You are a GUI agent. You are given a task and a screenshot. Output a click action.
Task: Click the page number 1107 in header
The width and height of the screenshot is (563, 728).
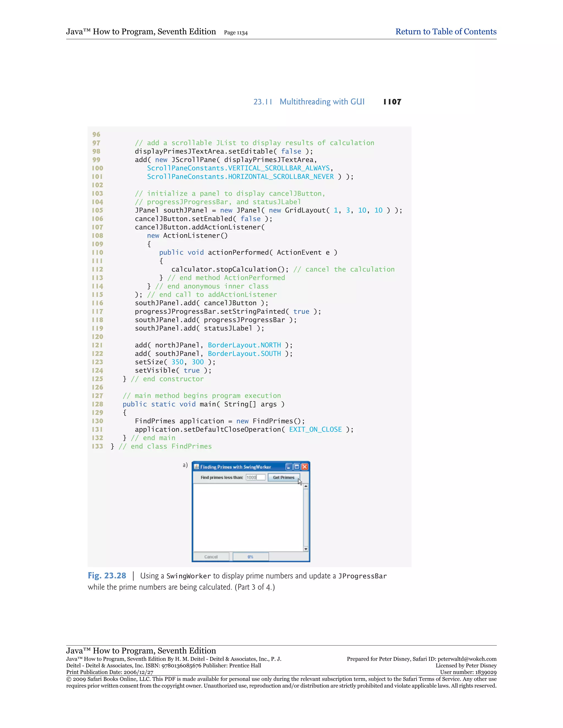[392, 102]
